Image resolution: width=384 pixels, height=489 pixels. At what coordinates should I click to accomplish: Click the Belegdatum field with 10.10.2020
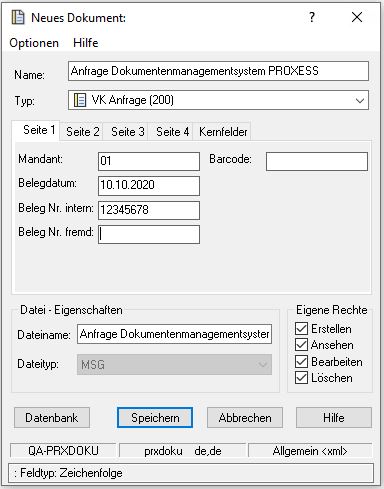(x=149, y=185)
